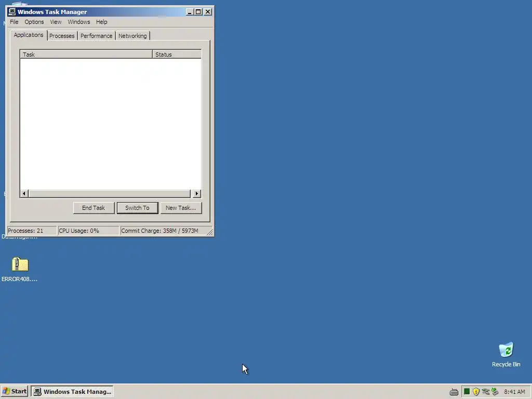Click the Safely Remove Hardware tray icon
Viewport: 532px width, 399px height.
tap(495, 392)
